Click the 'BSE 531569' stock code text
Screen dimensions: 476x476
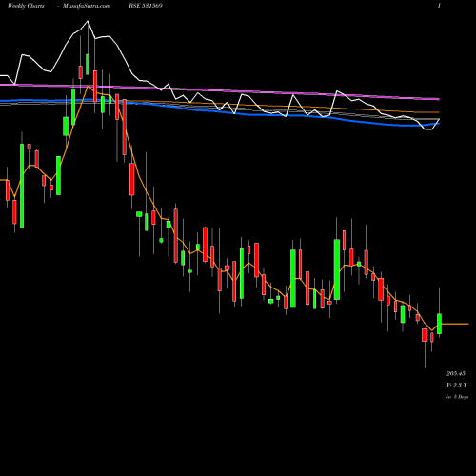146,6
